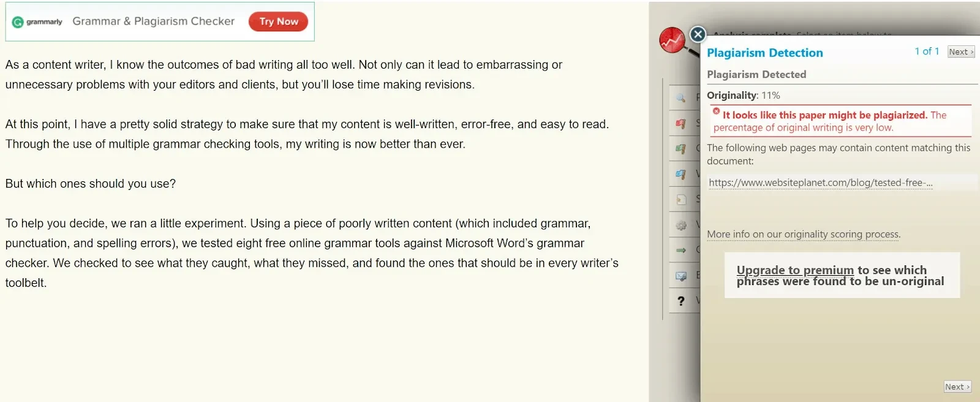Click the blue flag sidebar icon
Viewport: 980px width, 402px height.
pos(680,174)
